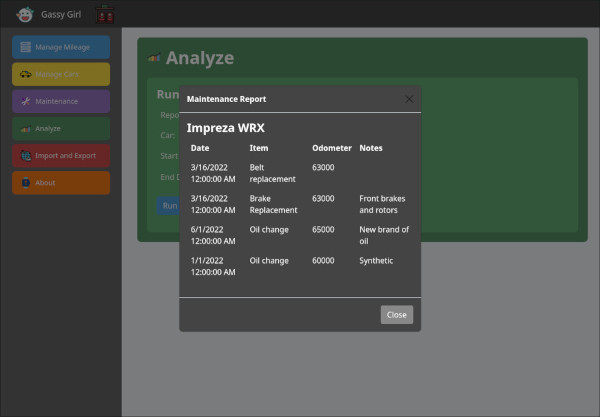Click the Oil change item dated 6/1/2022
The width and height of the screenshot is (600, 417).
pyautogui.click(x=269, y=230)
